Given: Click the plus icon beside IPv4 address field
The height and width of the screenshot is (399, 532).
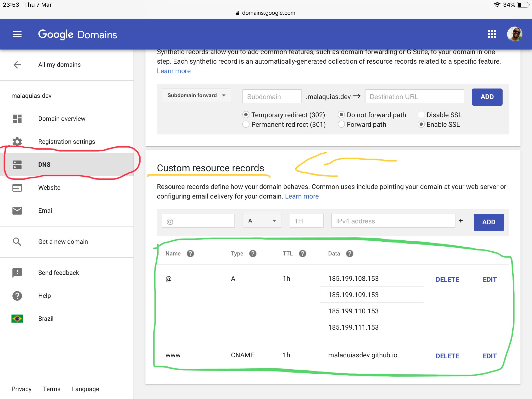Looking at the screenshot, I should point(460,221).
